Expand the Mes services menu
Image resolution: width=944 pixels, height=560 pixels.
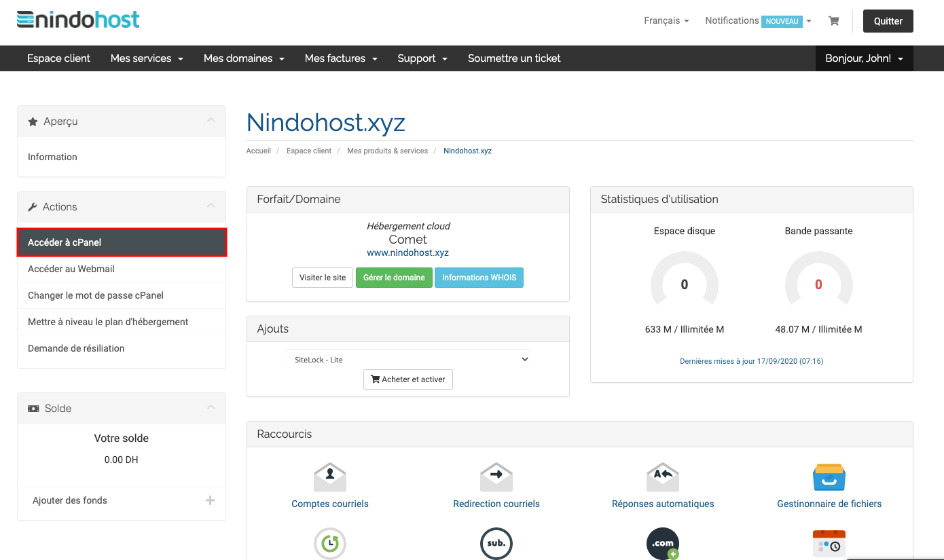pyautogui.click(x=147, y=58)
